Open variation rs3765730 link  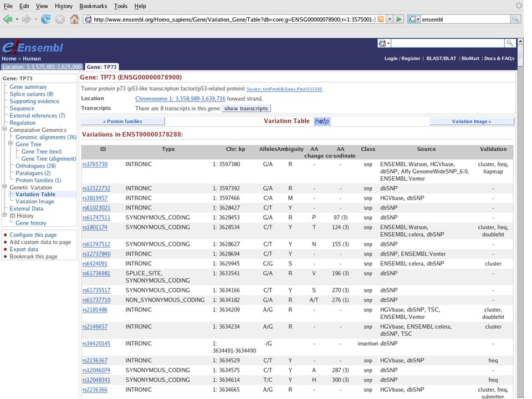[95, 164]
